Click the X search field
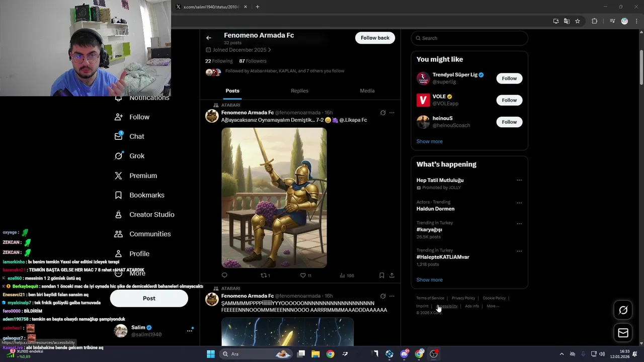This screenshot has height=362, width=644. [469, 38]
